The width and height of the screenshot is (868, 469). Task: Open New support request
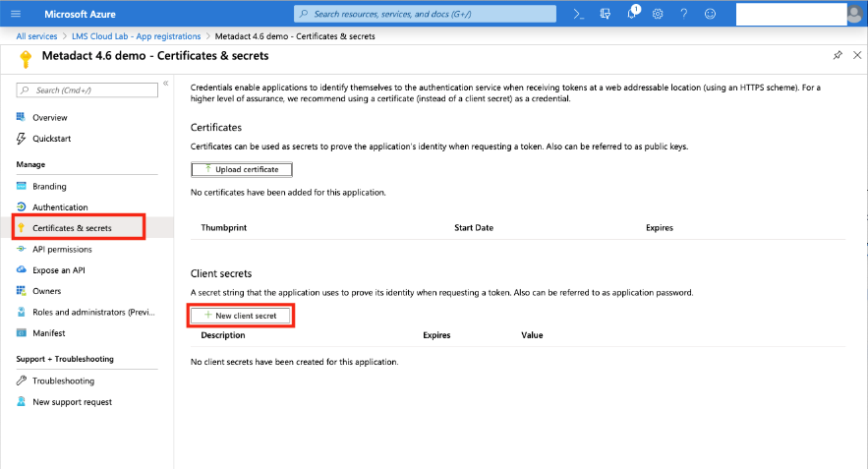(72, 402)
